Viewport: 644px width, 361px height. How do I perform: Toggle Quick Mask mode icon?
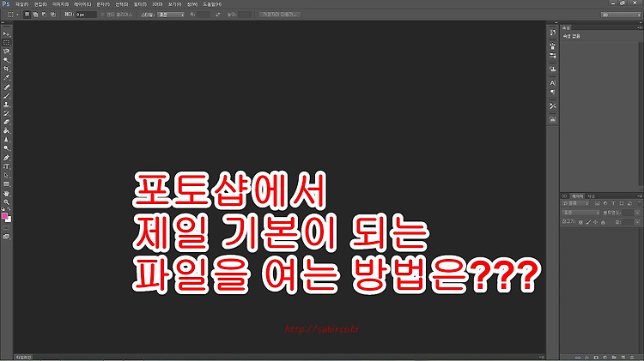point(6,228)
